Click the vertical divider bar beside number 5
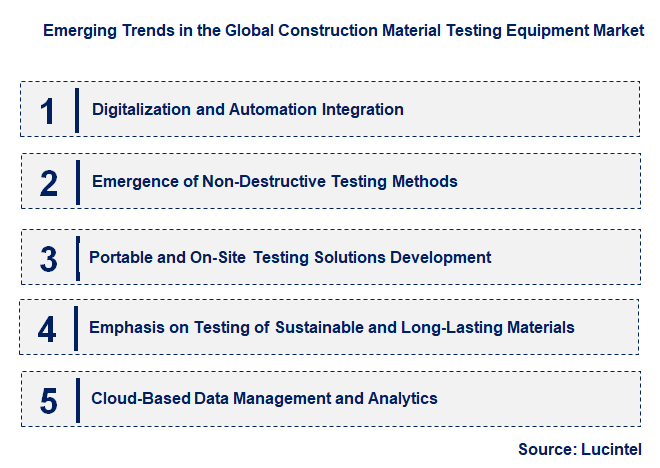Image resolution: width=660 pixels, height=468 pixels. (x=77, y=400)
